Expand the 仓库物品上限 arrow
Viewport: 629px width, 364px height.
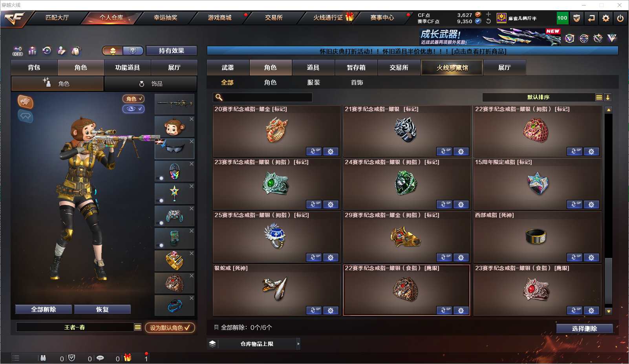298,344
